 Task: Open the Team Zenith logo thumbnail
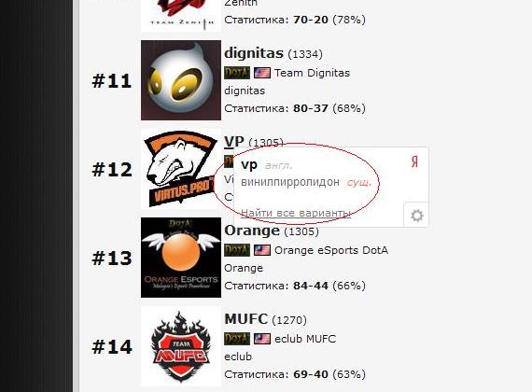(181, 16)
